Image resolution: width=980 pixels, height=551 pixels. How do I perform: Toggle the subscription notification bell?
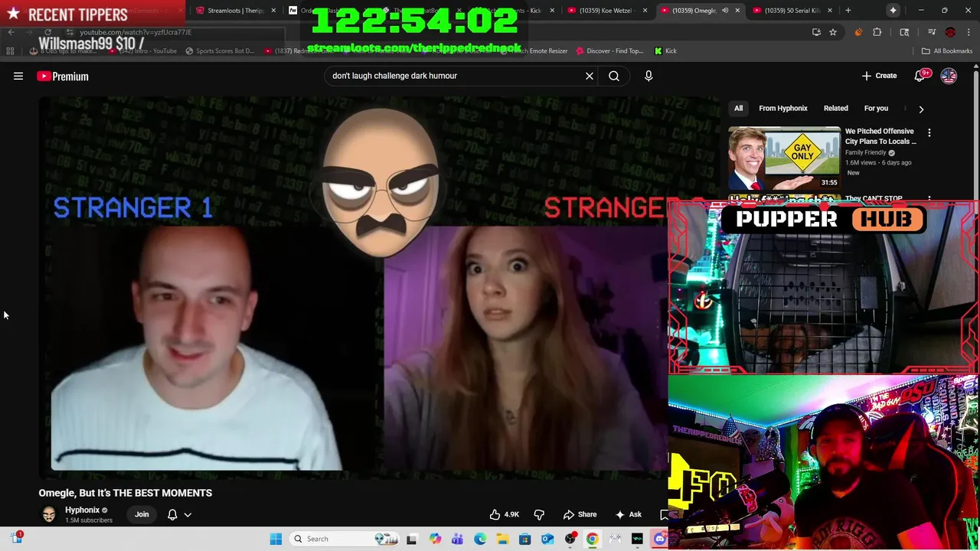tap(172, 514)
